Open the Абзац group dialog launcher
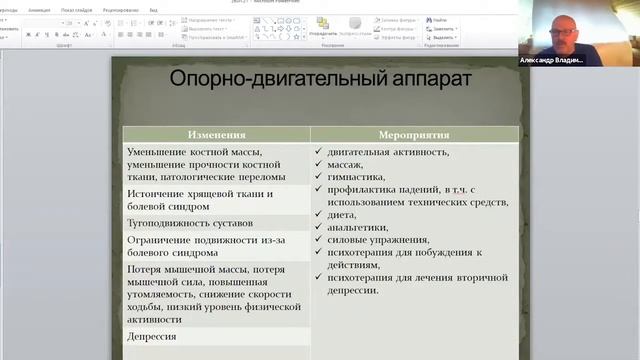 coord(247,45)
